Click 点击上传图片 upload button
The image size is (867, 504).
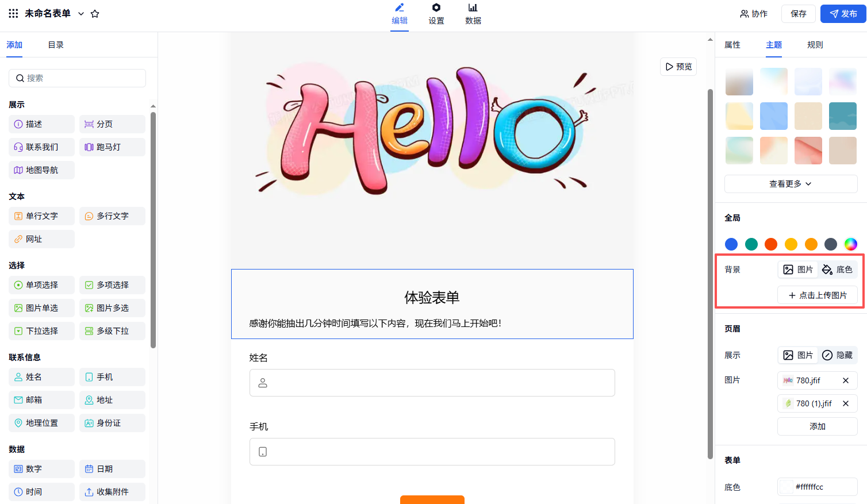click(817, 295)
